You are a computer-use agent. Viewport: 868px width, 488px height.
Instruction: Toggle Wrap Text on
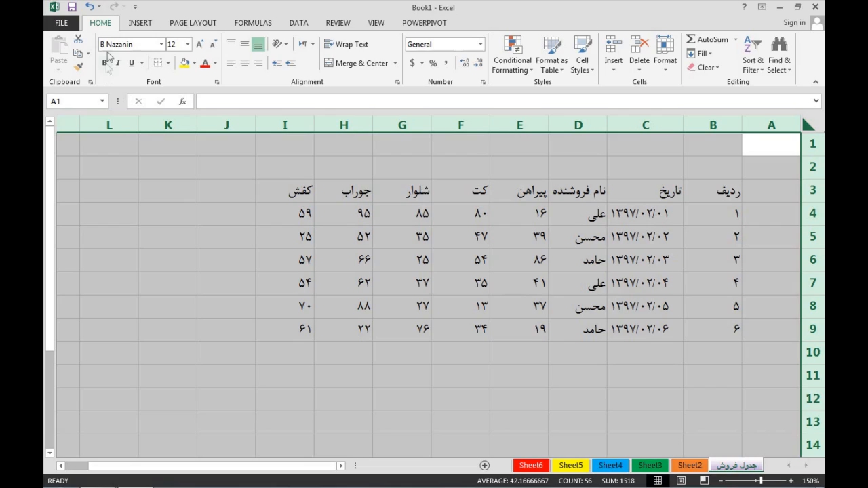click(x=346, y=45)
